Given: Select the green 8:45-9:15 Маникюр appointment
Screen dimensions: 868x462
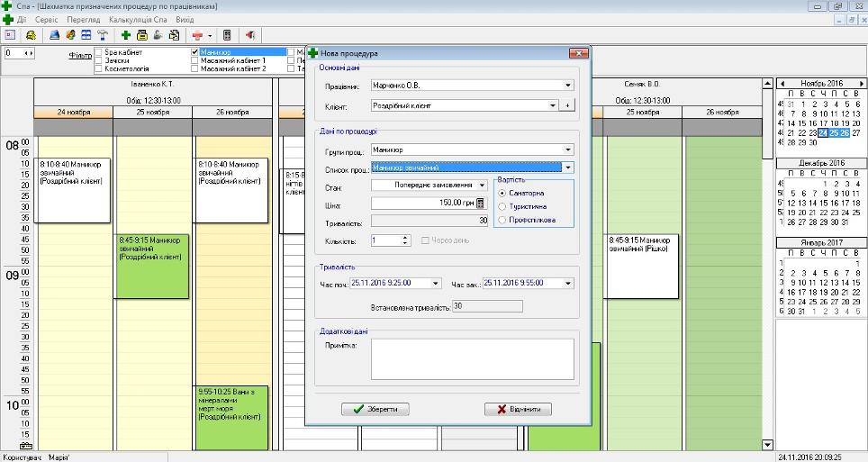Looking at the screenshot, I should [x=151, y=267].
